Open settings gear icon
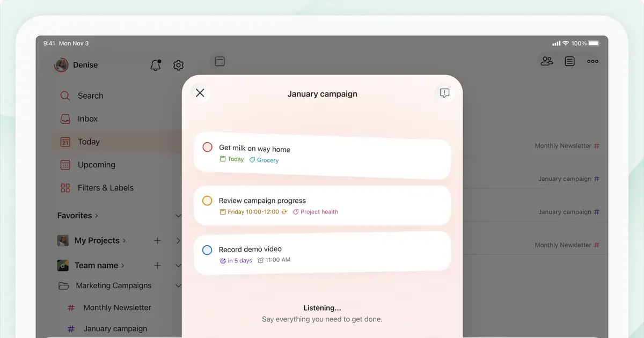This screenshot has height=338, width=644. pos(179,65)
